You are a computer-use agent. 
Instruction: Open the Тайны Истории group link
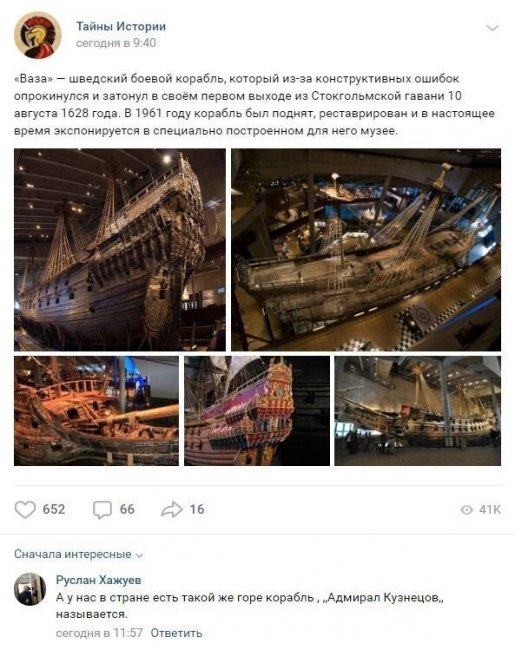click(x=121, y=26)
